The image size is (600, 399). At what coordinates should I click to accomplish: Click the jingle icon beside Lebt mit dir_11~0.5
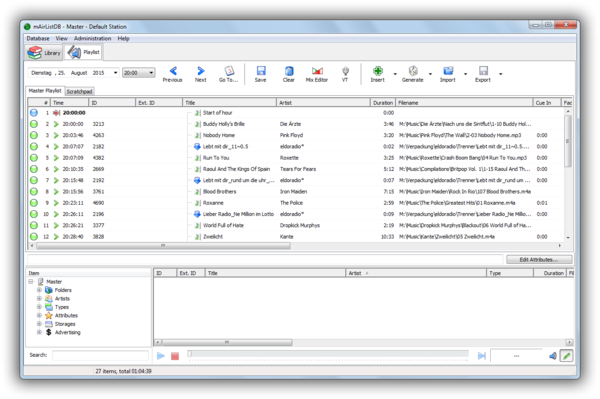click(x=197, y=146)
